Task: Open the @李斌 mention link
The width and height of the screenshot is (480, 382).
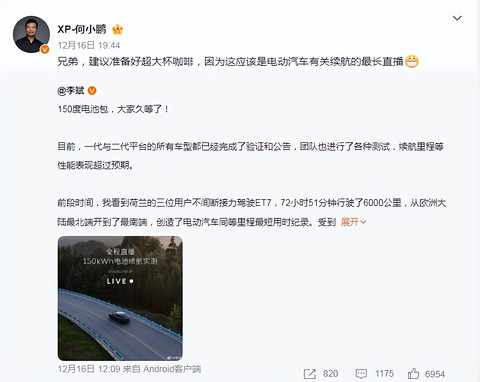Action: coord(71,91)
